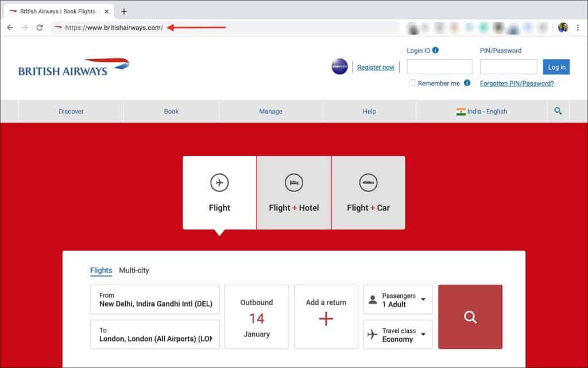Click the Log in button

pyautogui.click(x=556, y=67)
